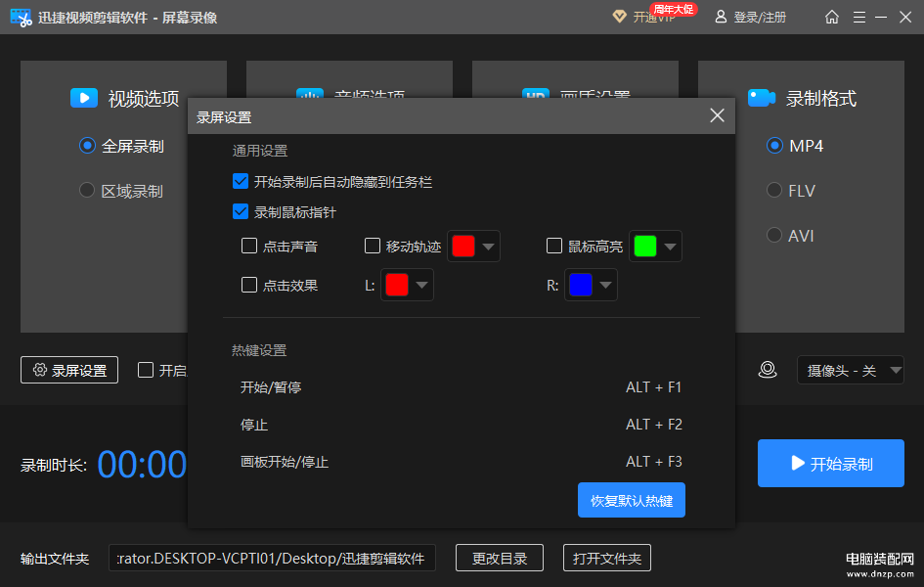
Task: Expand the L: click color dropdown arrow
Action: click(x=422, y=286)
